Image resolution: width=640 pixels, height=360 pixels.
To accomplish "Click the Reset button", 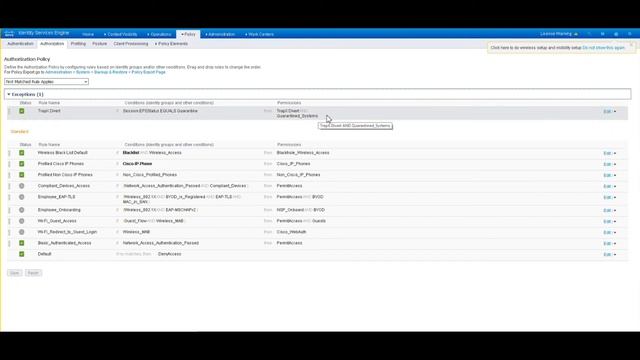I will coord(33,273).
